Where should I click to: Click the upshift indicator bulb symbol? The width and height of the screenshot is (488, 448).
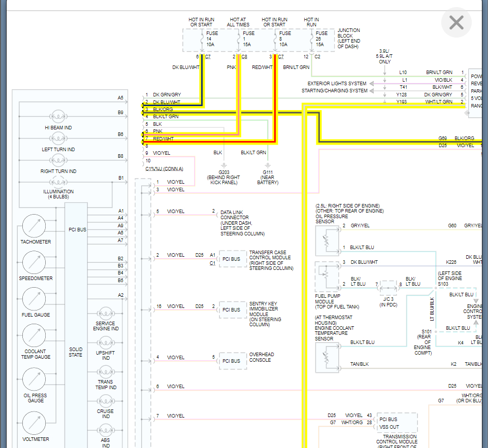pos(106,341)
